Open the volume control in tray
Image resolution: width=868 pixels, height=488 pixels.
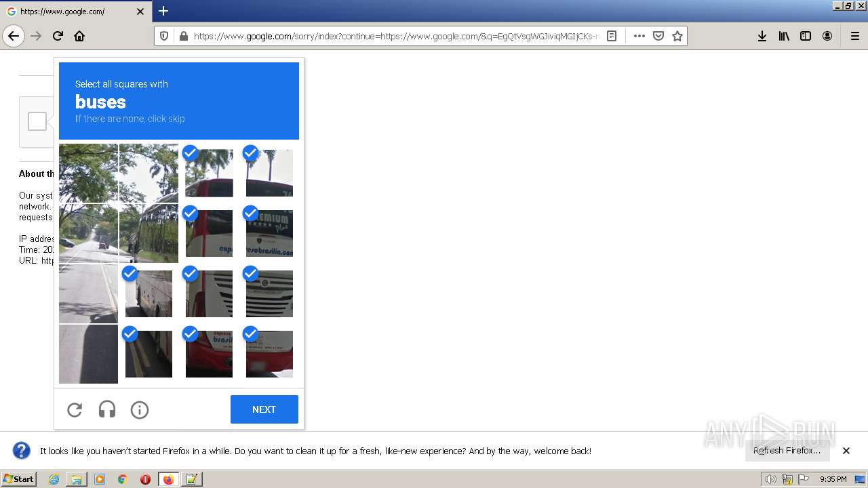pyautogui.click(x=770, y=479)
